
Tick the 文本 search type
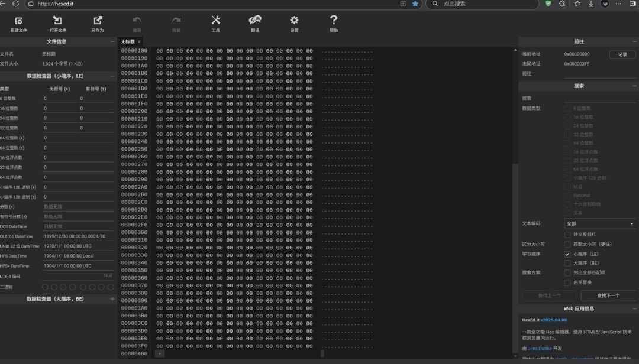[x=567, y=213]
